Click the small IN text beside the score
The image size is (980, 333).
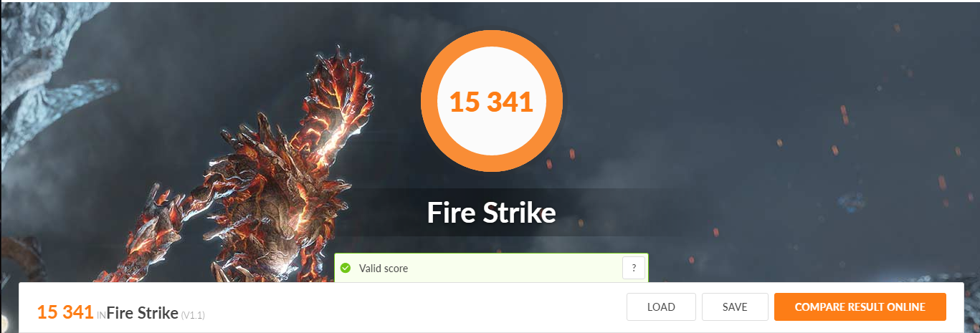(100, 316)
